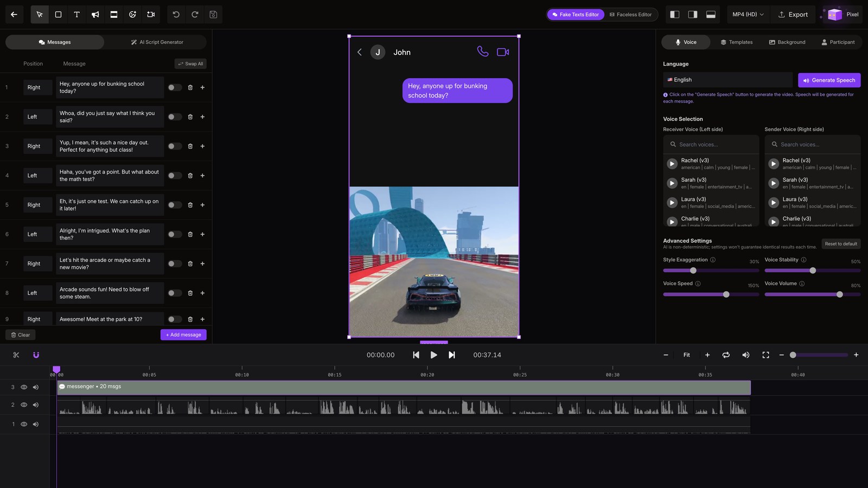Select the Text tool in toolbar
The height and width of the screenshot is (488, 868).
76,15
